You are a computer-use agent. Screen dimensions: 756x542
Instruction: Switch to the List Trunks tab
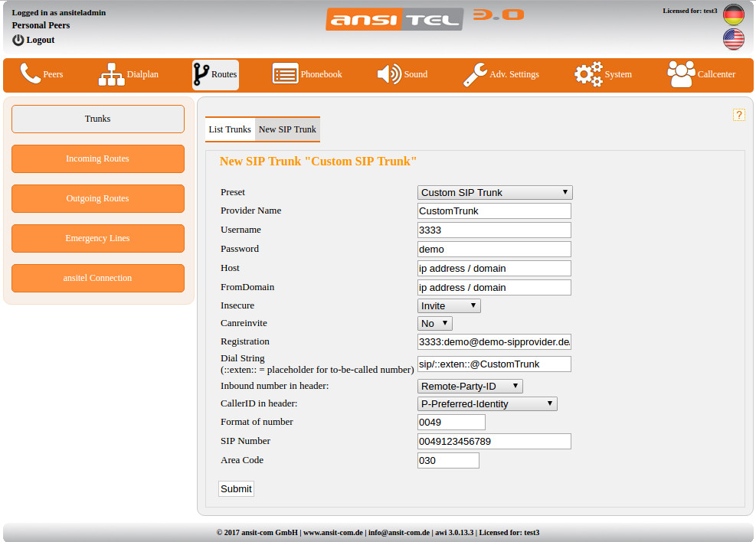click(230, 129)
